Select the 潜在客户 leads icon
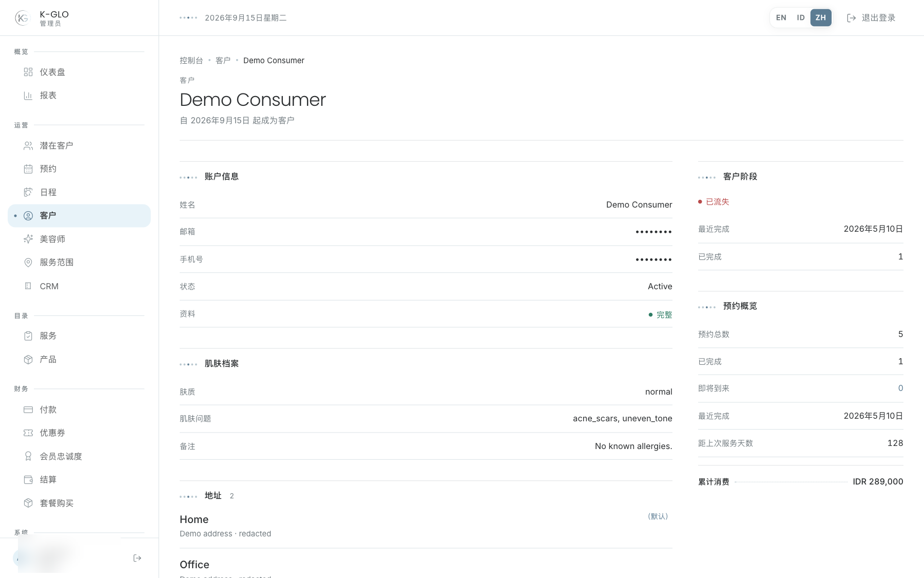 [28, 146]
